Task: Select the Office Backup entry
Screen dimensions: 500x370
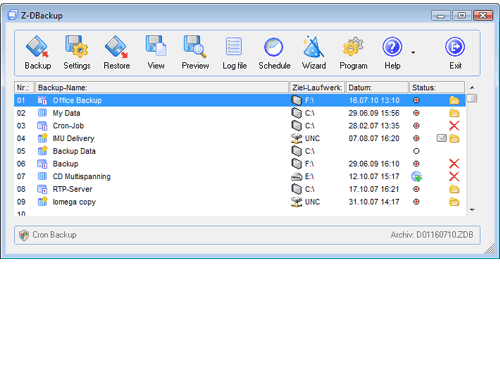Action: 240,100
